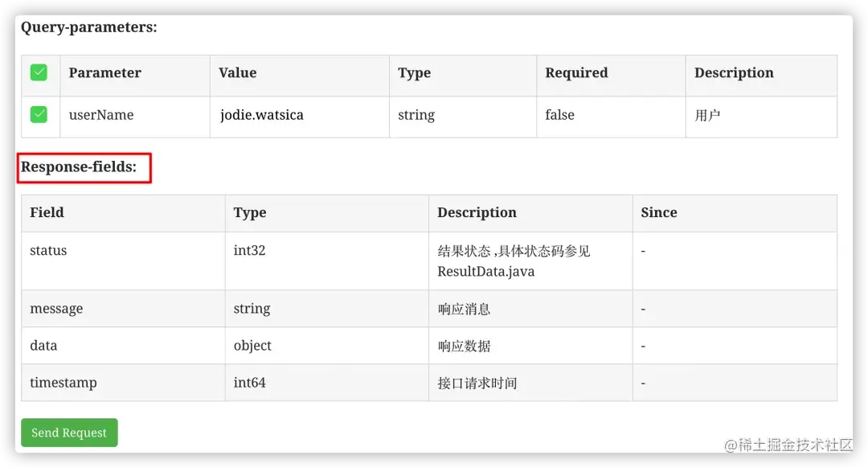Select the userName parameter cell
The image size is (868, 468).
coord(135,117)
